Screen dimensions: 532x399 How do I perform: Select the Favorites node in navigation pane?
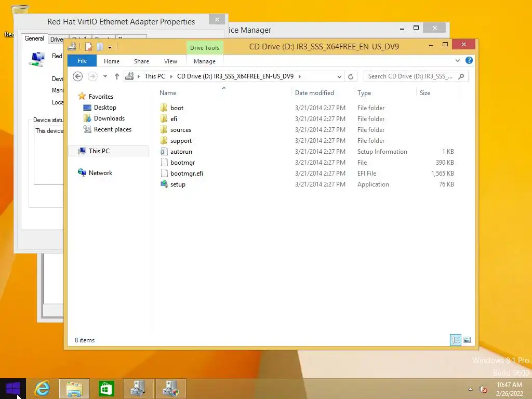101,96
